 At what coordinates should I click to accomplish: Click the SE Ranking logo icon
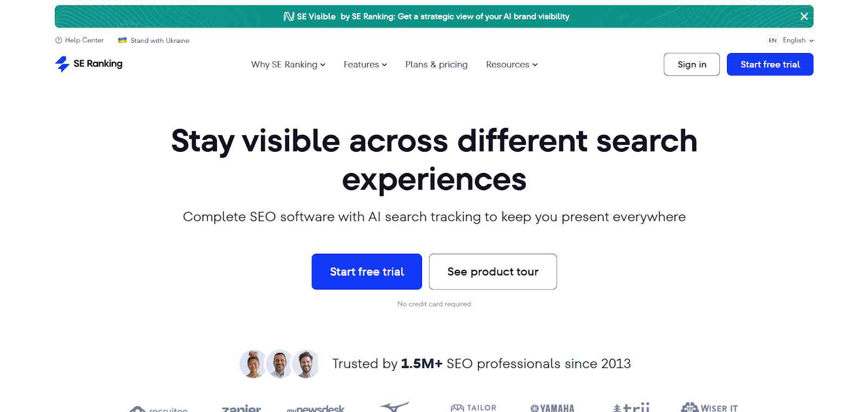coord(62,64)
